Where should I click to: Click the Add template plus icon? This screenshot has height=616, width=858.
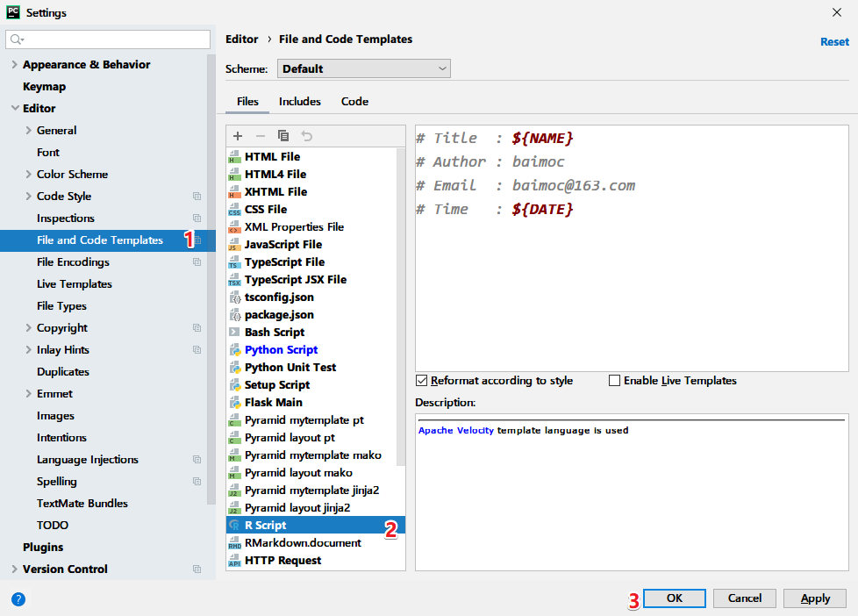click(x=238, y=136)
